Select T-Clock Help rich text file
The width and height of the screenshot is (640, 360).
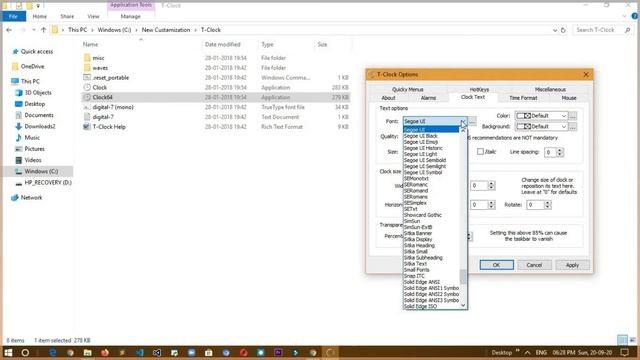click(109, 127)
